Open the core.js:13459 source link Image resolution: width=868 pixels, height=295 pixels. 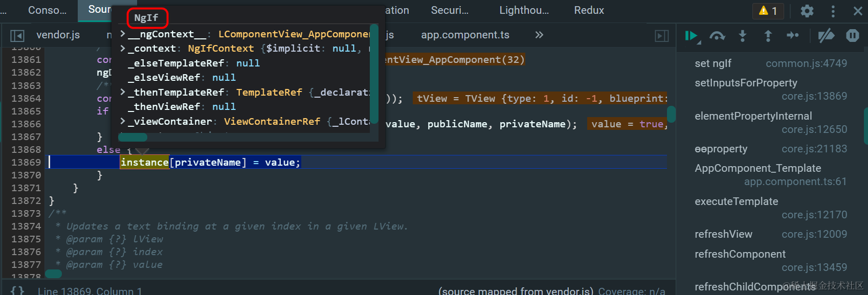point(814,267)
